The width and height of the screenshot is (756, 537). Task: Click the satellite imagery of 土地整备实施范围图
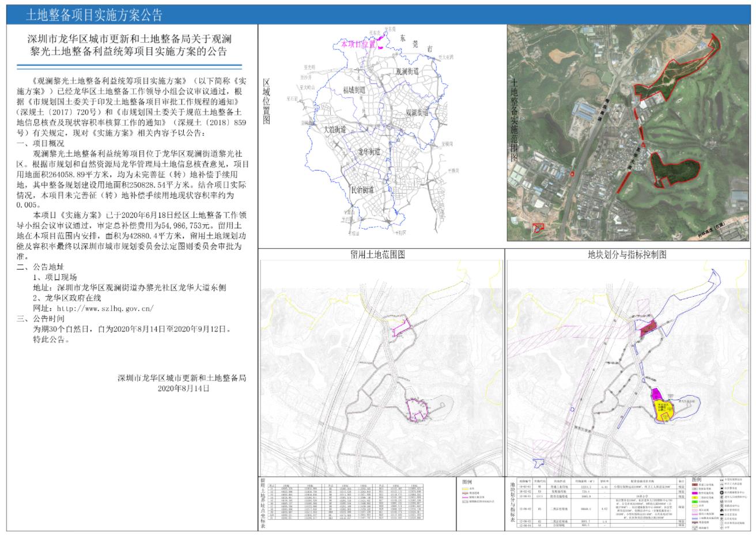point(628,133)
